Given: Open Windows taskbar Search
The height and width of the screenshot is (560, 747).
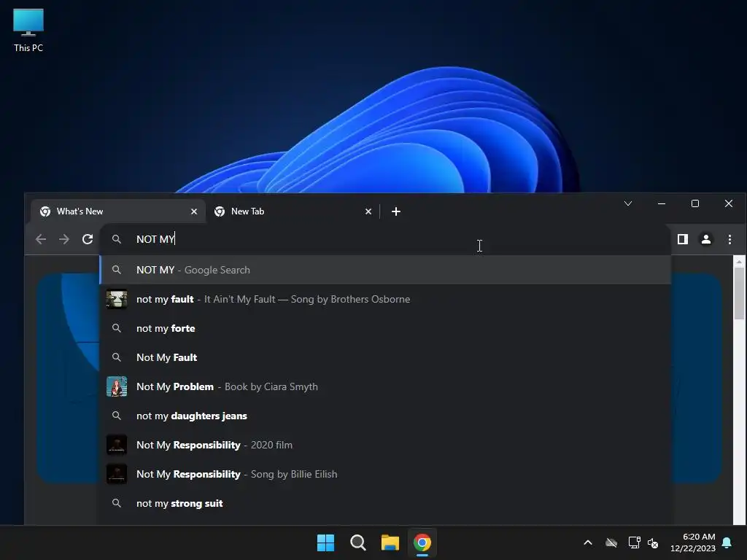Looking at the screenshot, I should coord(357,542).
